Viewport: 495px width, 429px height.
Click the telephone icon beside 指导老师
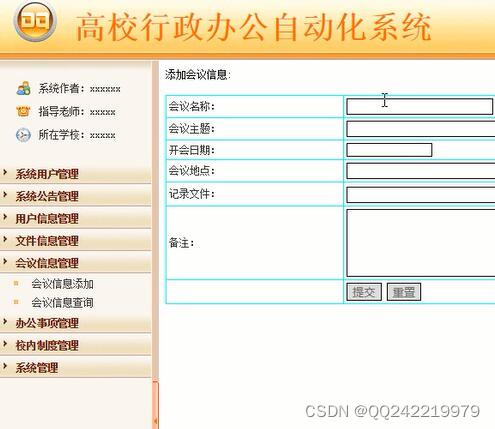click(23, 111)
